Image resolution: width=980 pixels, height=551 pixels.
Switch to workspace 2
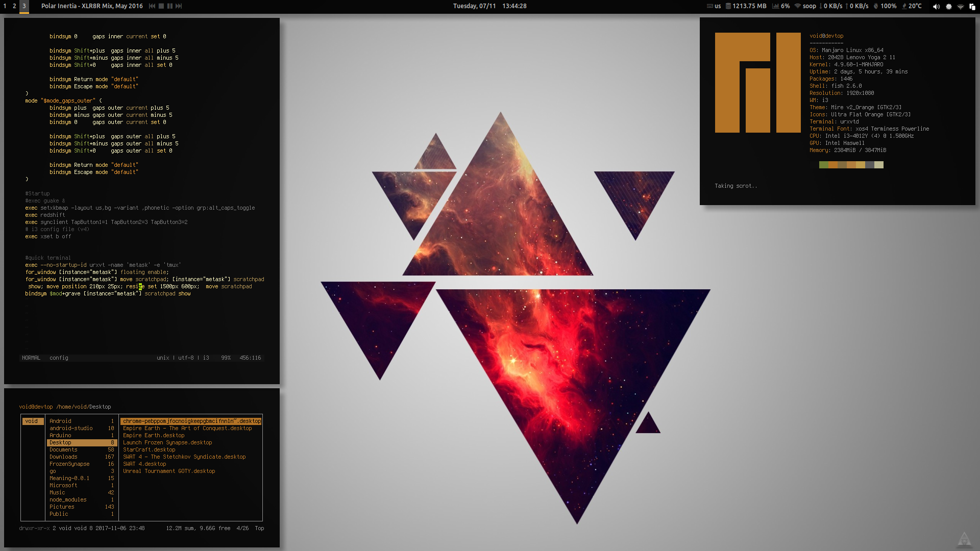point(14,6)
